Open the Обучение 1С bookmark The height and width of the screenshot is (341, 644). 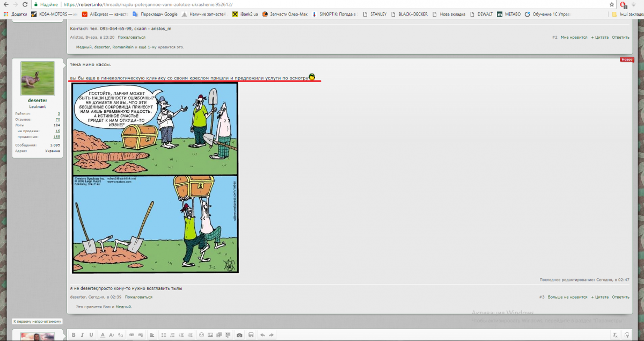(548, 14)
